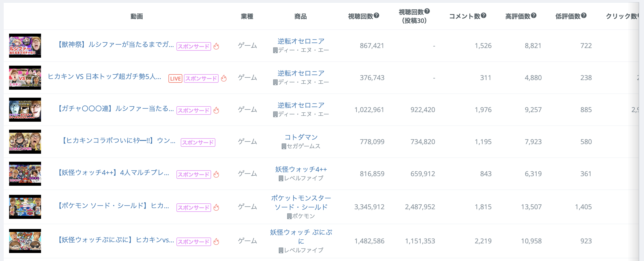Click the 業種 column header
644x261 pixels.
(x=247, y=17)
